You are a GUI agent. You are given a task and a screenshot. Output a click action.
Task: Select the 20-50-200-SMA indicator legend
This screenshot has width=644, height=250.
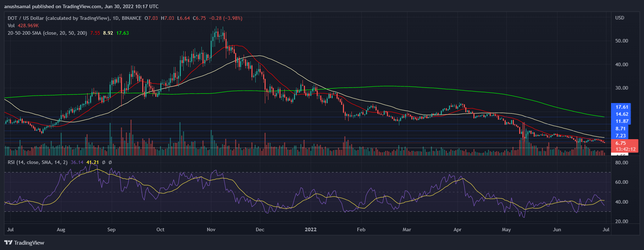47,33
